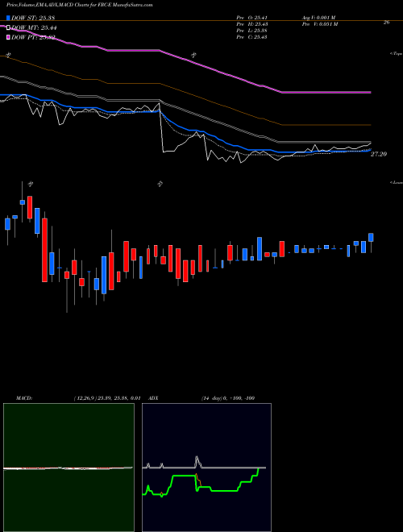Viewport: 403px width, 532px height.
Task: Click the 'Avg V: 0.001 M' volume text
Action: pyautogui.click(x=318, y=18)
